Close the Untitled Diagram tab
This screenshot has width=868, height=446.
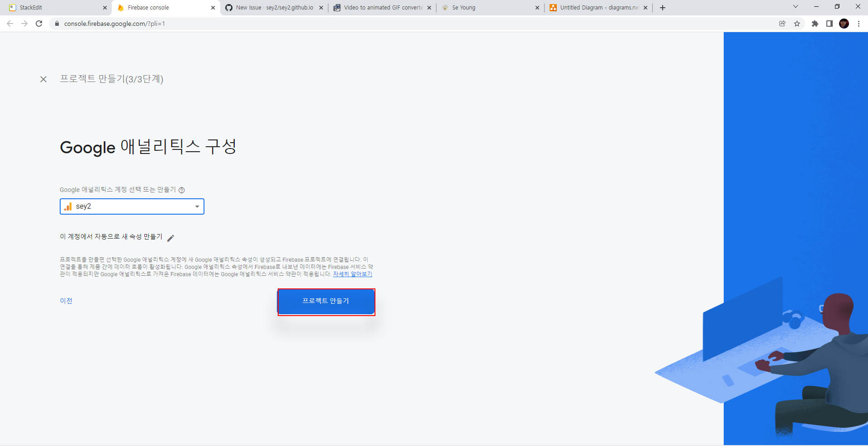(x=645, y=8)
